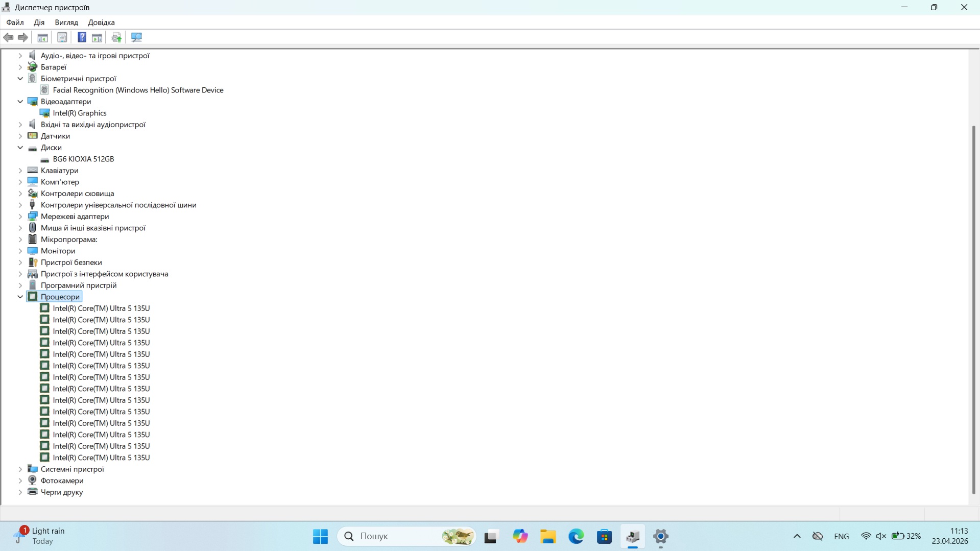Select the BG6 KIOXIA 512GB disk
Viewport: 980px width, 551px height.
click(83, 159)
